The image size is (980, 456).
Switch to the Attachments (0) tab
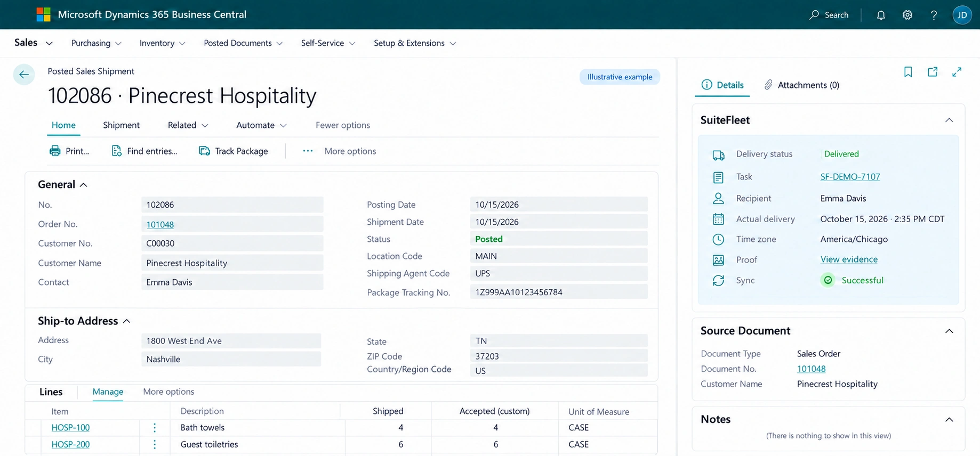click(801, 85)
